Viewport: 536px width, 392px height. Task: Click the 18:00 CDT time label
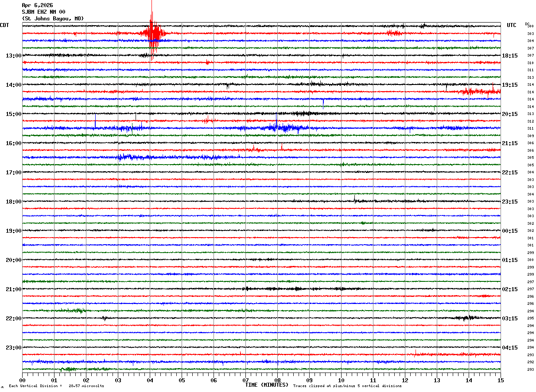click(13, 202)
